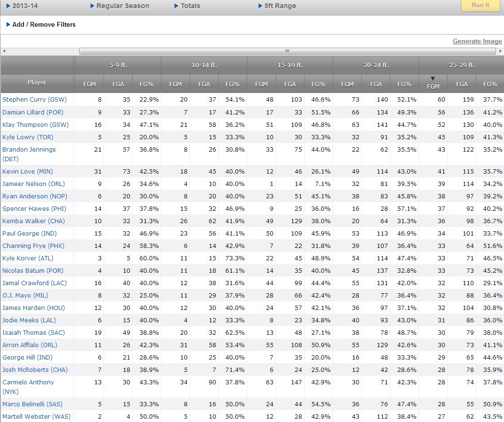This screenshot has width=504, height=422.
Task: Sort by 20-24 ft. FG% column
Action: (404, 84)
